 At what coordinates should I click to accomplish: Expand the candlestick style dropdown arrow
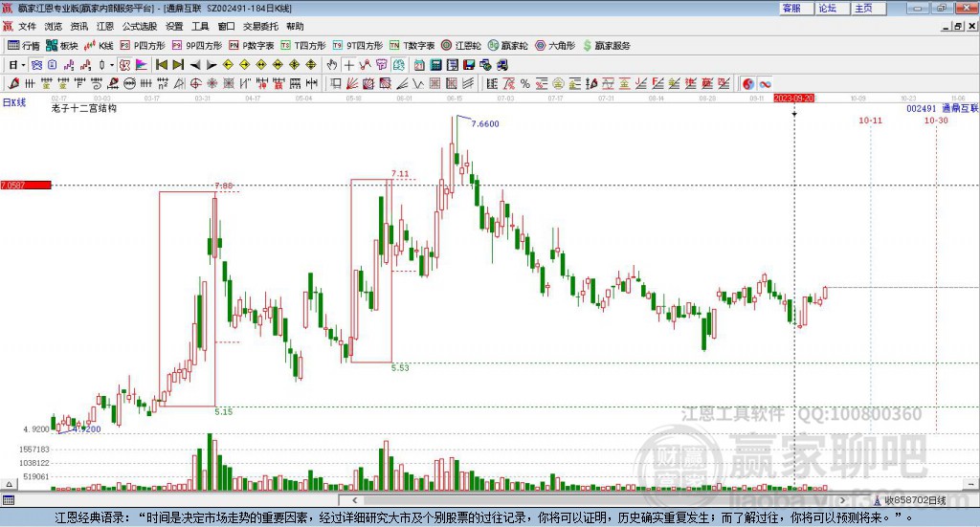(112, 65)
